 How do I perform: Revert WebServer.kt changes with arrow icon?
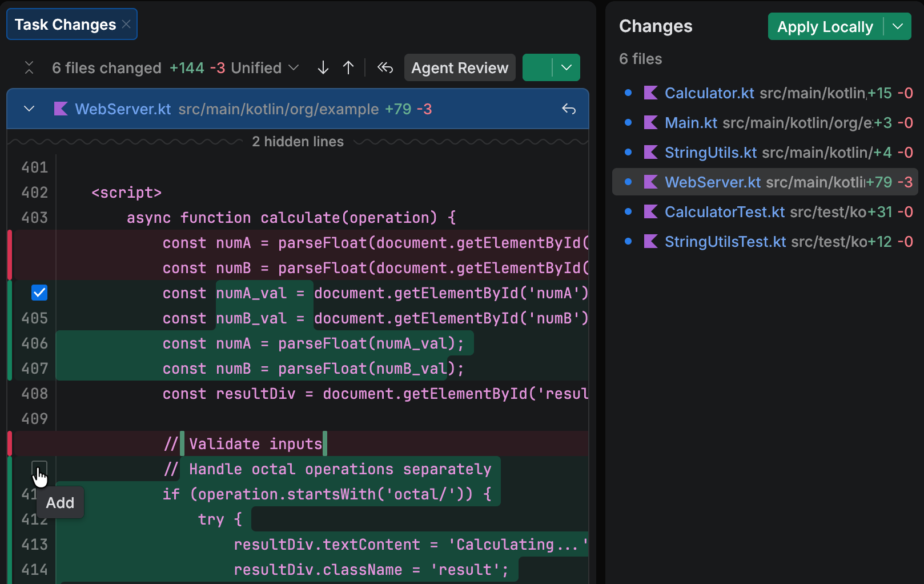coord(569,109)
